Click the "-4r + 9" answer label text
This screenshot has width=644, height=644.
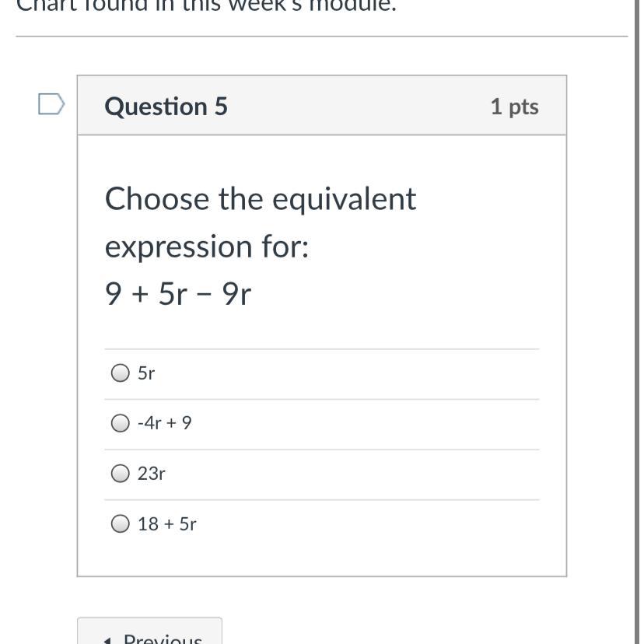[164, 423]
